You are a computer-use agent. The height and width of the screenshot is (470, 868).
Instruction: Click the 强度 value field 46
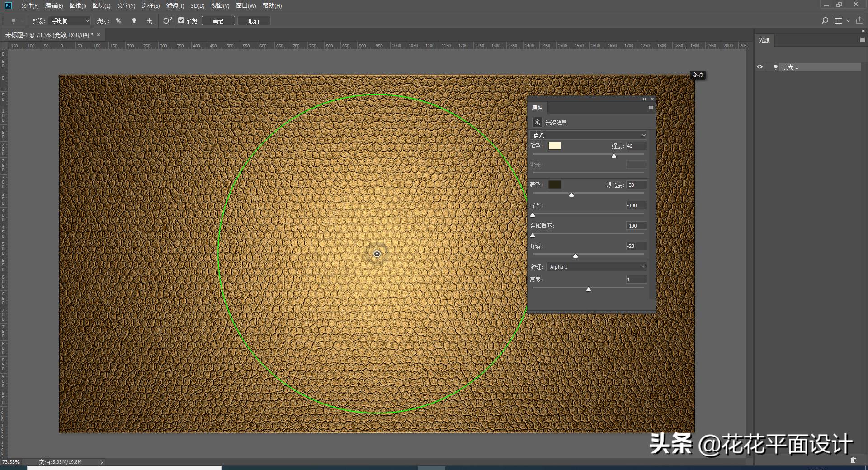click(x=637, y=146)
